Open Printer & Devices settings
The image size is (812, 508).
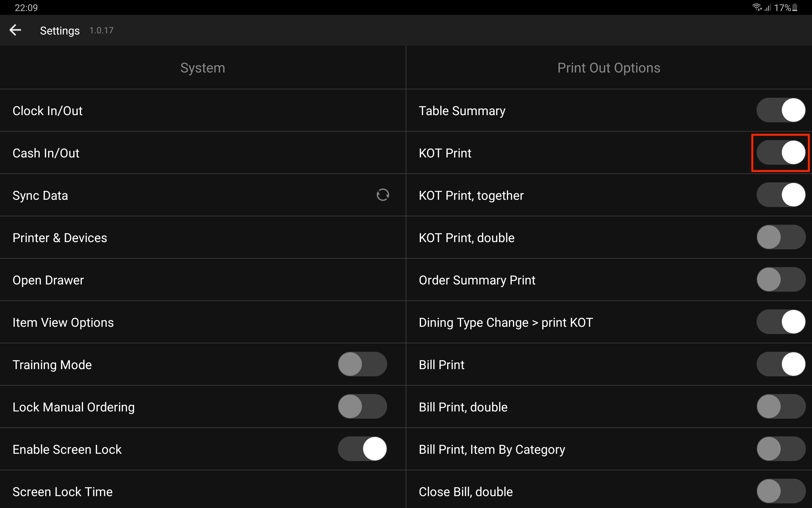point(60,238)
